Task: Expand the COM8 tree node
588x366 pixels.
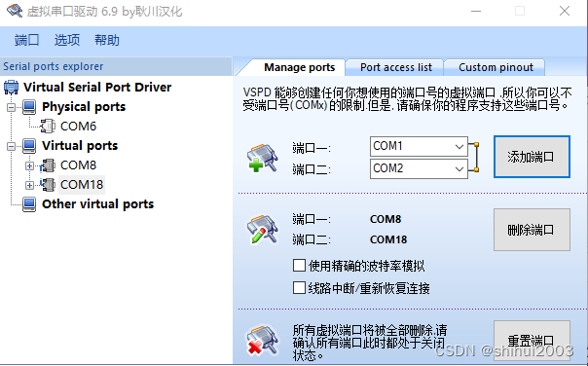Action: point(29,165)
